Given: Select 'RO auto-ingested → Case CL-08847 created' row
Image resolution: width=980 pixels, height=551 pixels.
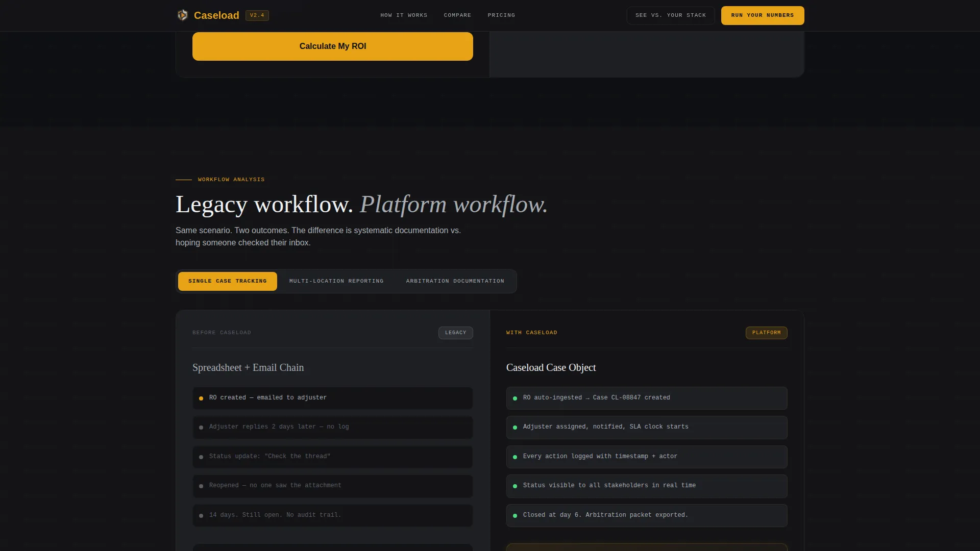Looking at the screenshot, I should (x=647, y=398).
